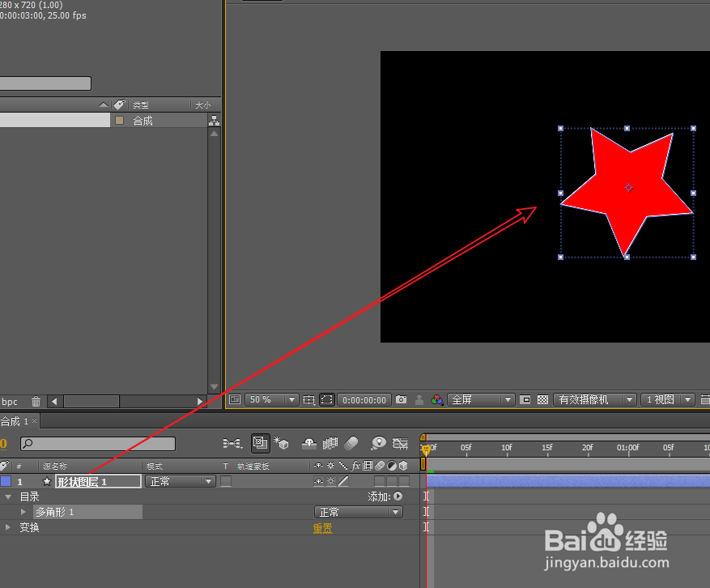This screenshot has width=710, height=588.
Task: Switch to the 合成 1 timeline tab
Action: coord(15,421)
